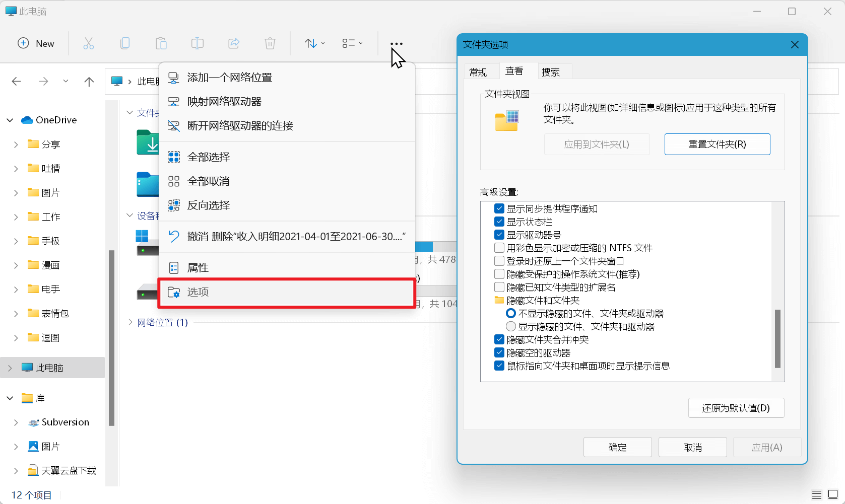The width and height of the screenshot is (845, 504).
Task: Open the three-dots See more menu
Action: click(397, 44)
